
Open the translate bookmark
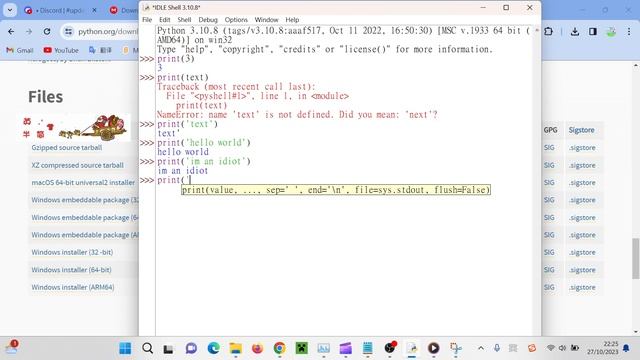(100, 50)
